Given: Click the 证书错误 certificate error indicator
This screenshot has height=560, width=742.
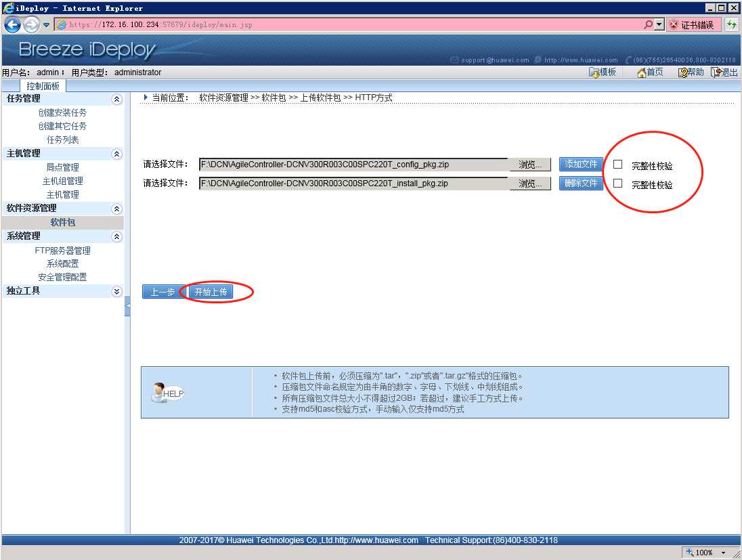Looking at the screenshot, I should tap(693, 24).
